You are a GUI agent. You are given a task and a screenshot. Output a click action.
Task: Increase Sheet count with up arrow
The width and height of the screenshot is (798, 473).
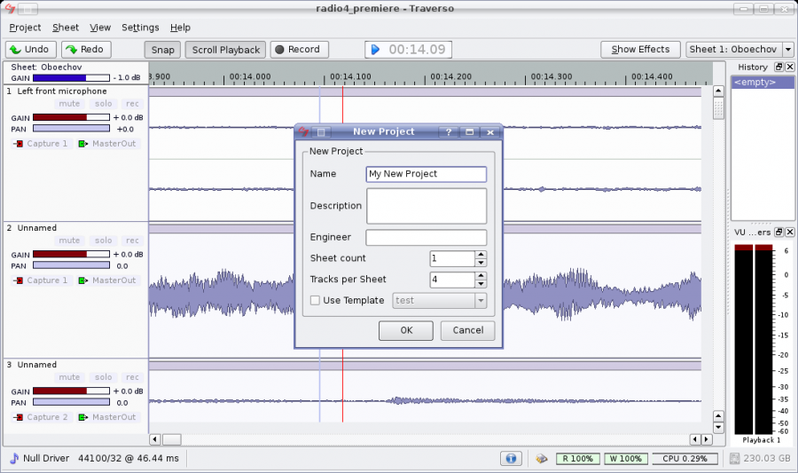coord(480,255)
